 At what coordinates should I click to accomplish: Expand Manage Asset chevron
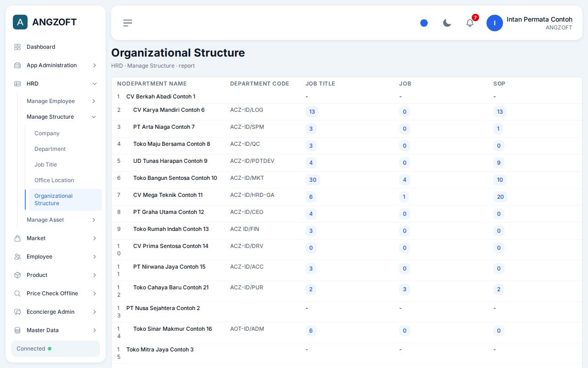pos(94,220)
